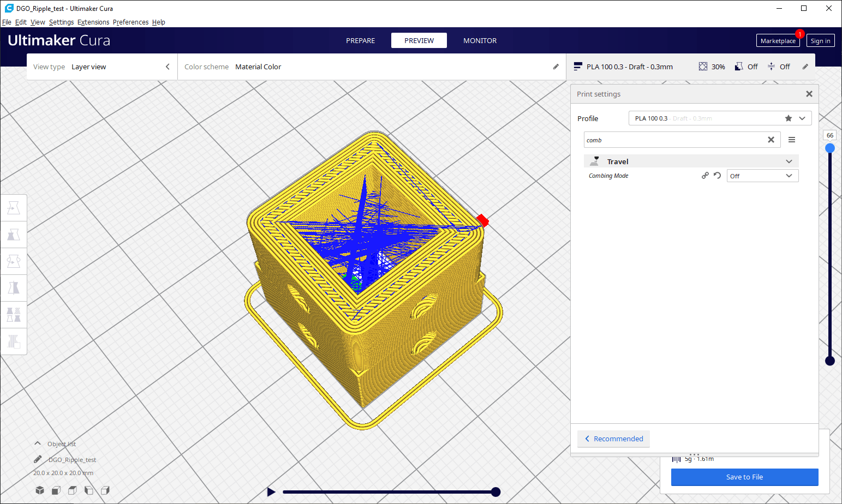Switch to 3D view camera icon
The height and width of the screenshot is (504, 842).
[x=40, y=490]
